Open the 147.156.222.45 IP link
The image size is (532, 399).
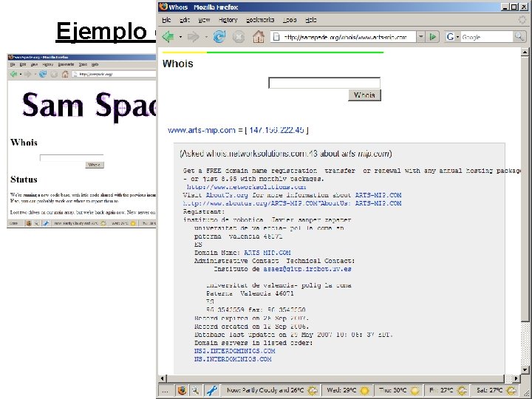point(276,130)
